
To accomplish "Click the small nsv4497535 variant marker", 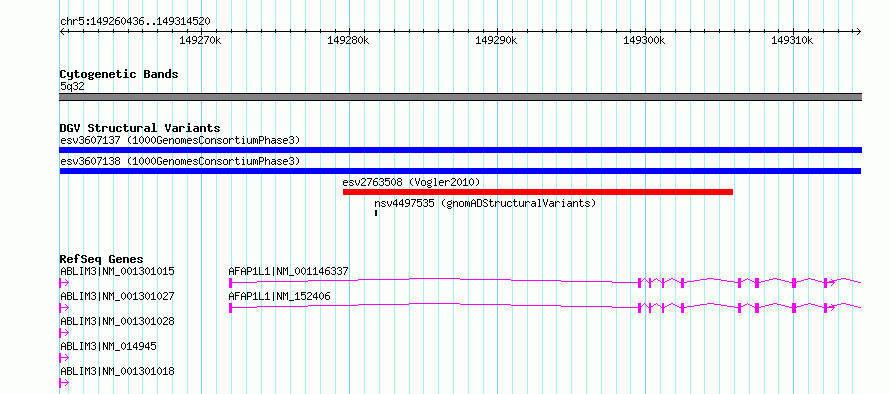I will point(376,213).
